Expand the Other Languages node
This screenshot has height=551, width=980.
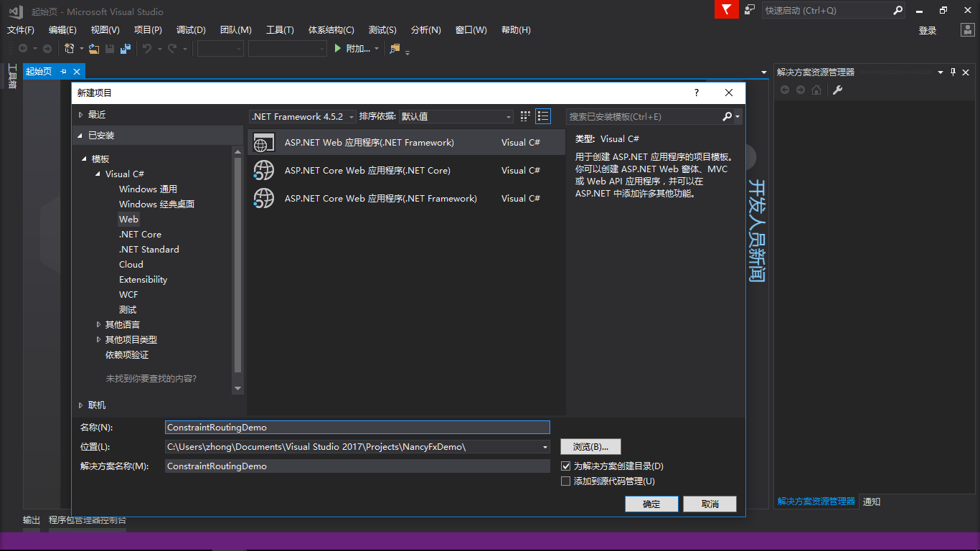pos(98,325)
